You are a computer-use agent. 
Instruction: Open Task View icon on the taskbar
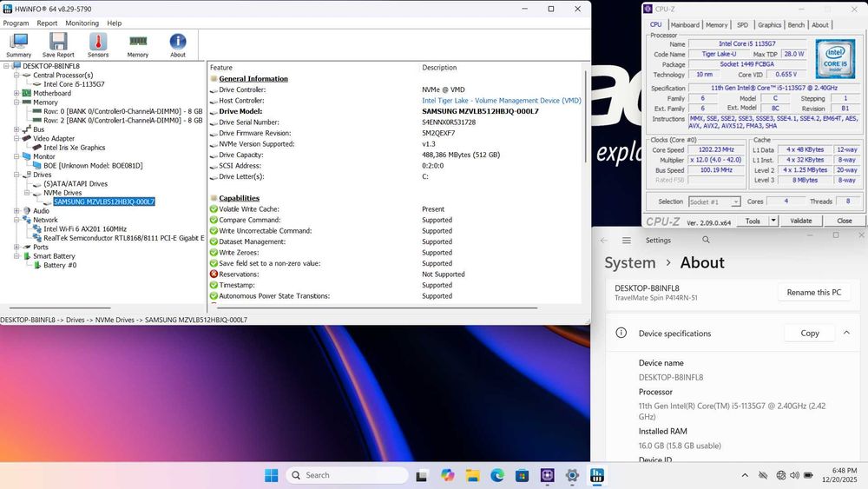tap(421, 475)
